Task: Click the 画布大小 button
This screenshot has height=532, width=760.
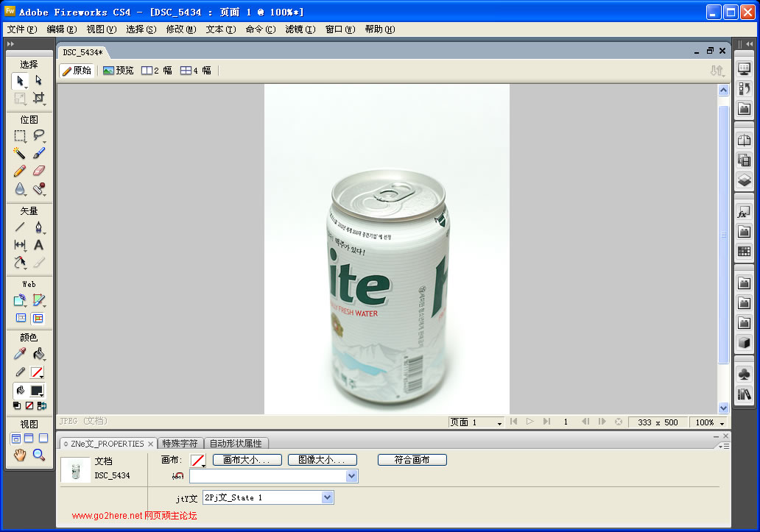Action: [247, 460]
